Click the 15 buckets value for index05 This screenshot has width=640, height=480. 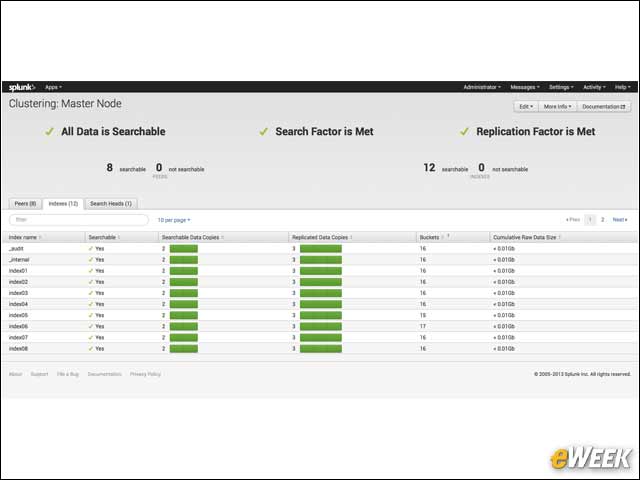423,315
